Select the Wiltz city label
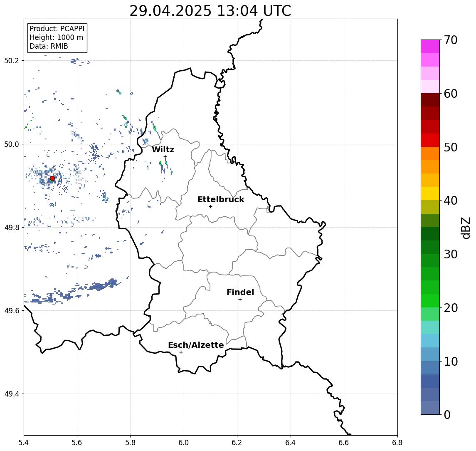 coord(163,149)
